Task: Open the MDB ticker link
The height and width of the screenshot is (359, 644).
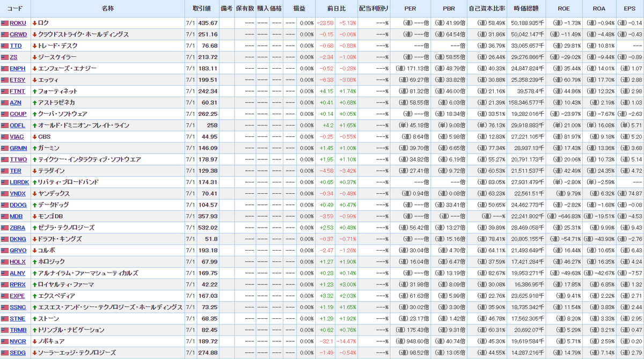Action: pos(16,216)
